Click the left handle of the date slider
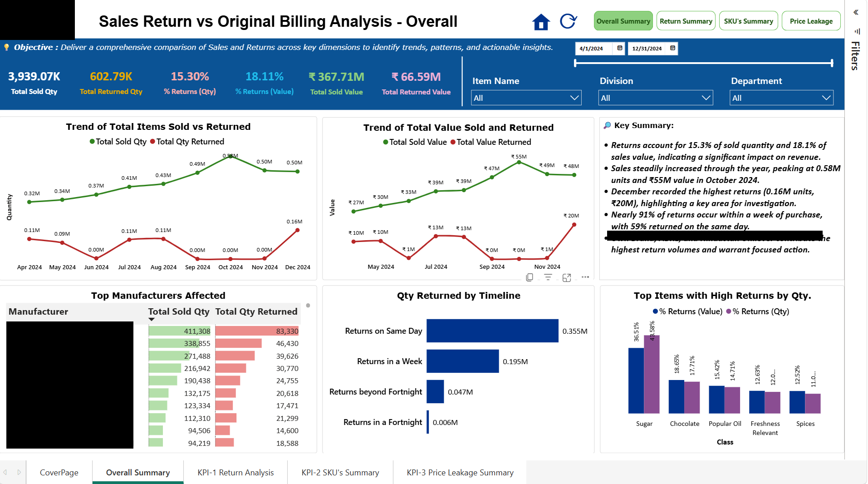This screenshot has width=868, height=484. click(575, 63)
